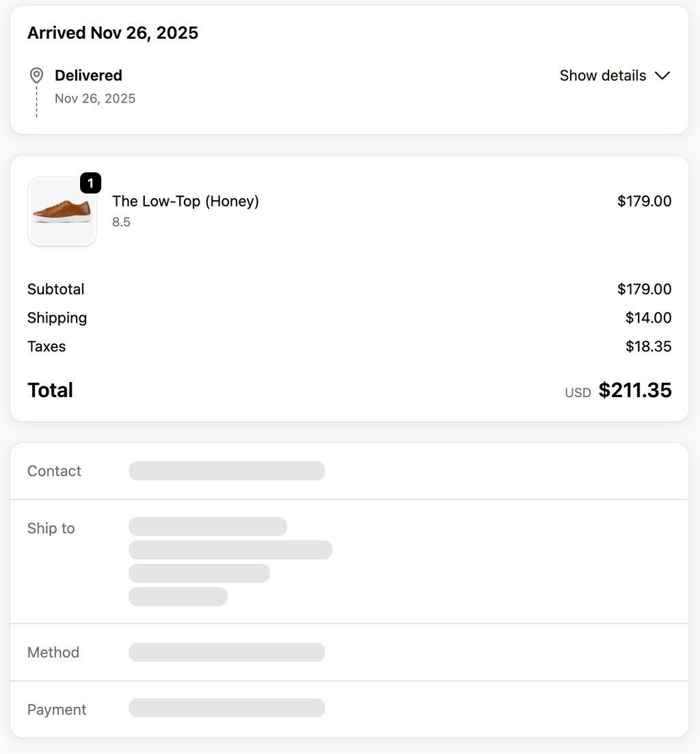
Task: Click the delivered location pin icon
Action: click(x=36, y=75)
